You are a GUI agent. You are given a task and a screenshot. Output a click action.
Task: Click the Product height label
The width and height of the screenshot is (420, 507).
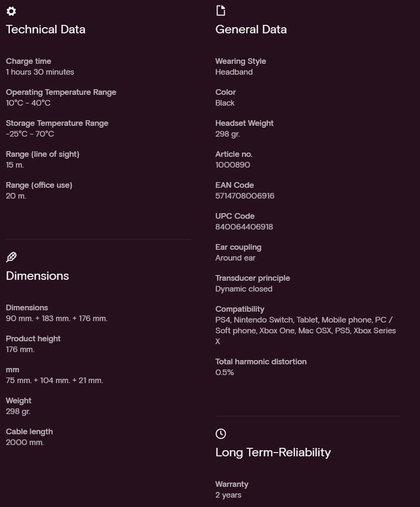[33, 338]
